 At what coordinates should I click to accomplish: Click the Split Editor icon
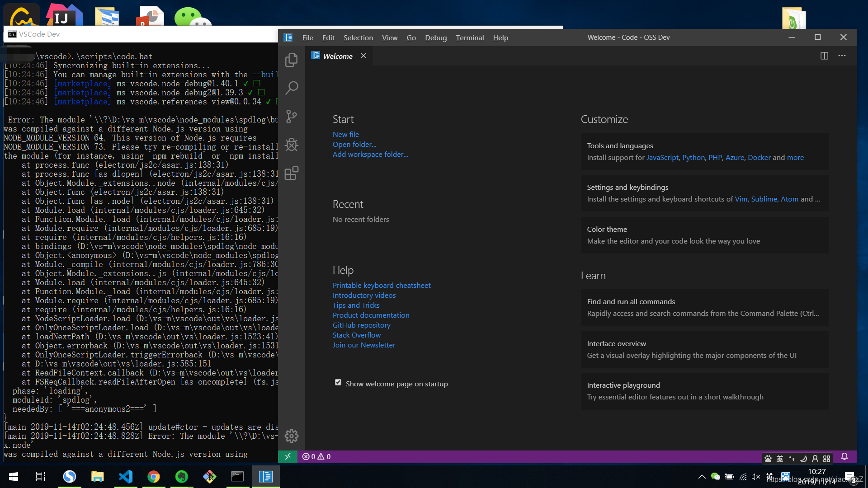[x=824, y=56]
